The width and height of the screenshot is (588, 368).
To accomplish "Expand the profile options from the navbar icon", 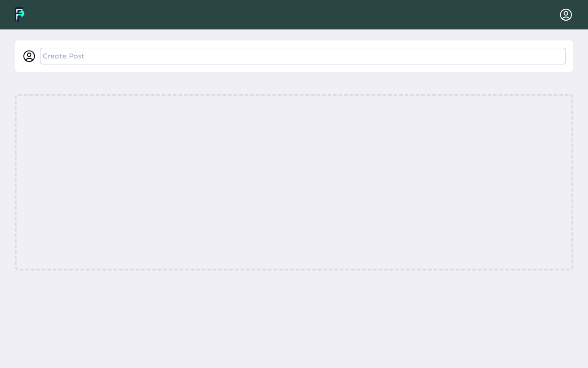I will [566, 15].
